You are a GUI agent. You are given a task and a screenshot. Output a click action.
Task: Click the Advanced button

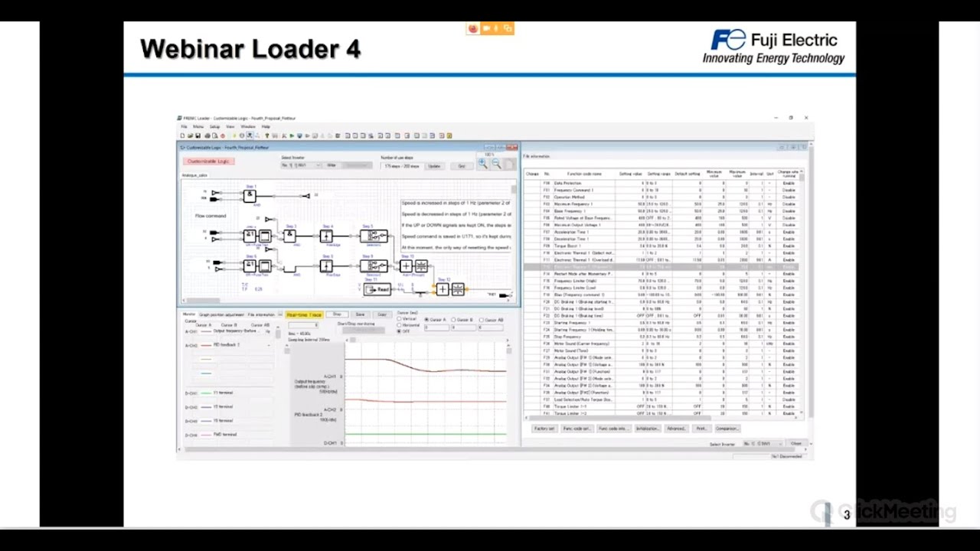pyautogui.click(x=676, y=429)
